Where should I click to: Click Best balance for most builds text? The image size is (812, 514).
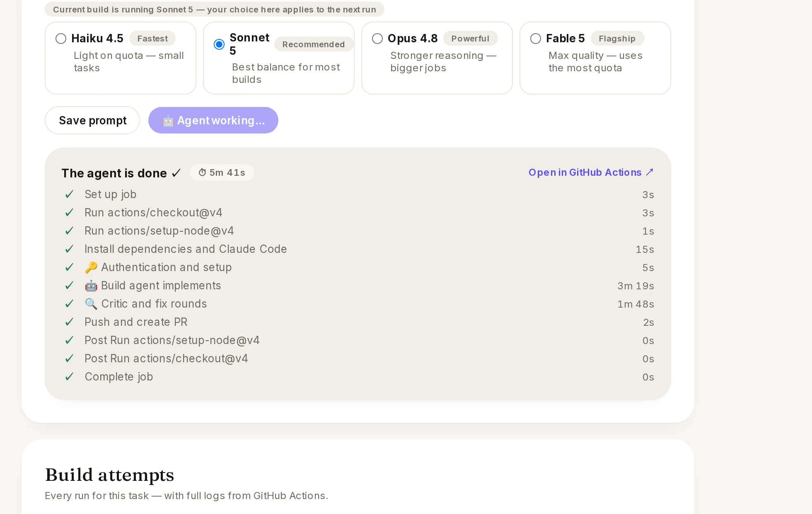(x=286, y=73)
